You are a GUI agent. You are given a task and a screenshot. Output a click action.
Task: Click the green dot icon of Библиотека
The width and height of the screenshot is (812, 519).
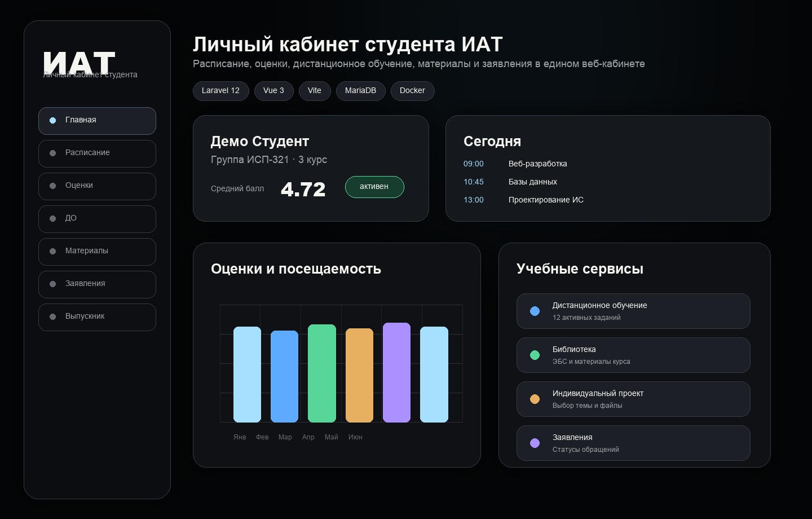[535, 355]
